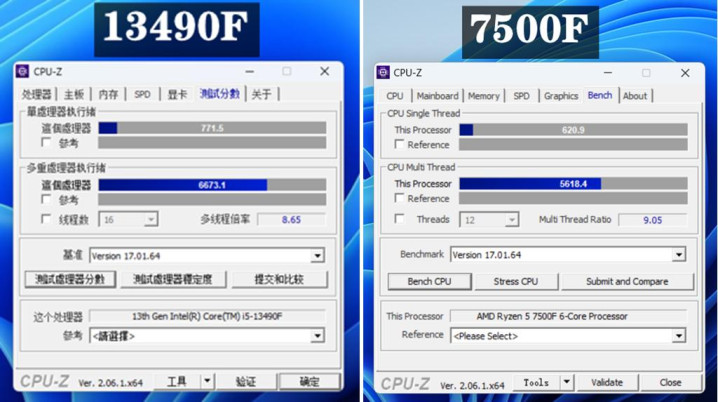Image resolution: width=718 pixels, height=402 pixels.
Task: Click single-thread score bar showing 620.9
Action: coord(573,130)
